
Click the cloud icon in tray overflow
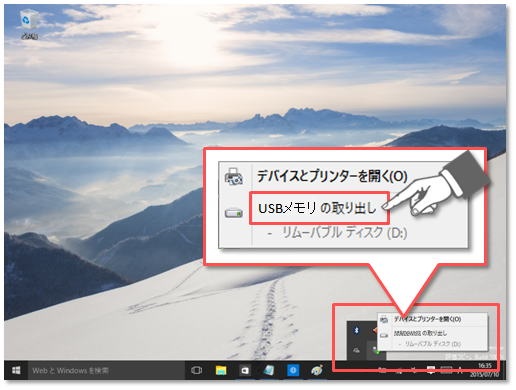point(356,351)
